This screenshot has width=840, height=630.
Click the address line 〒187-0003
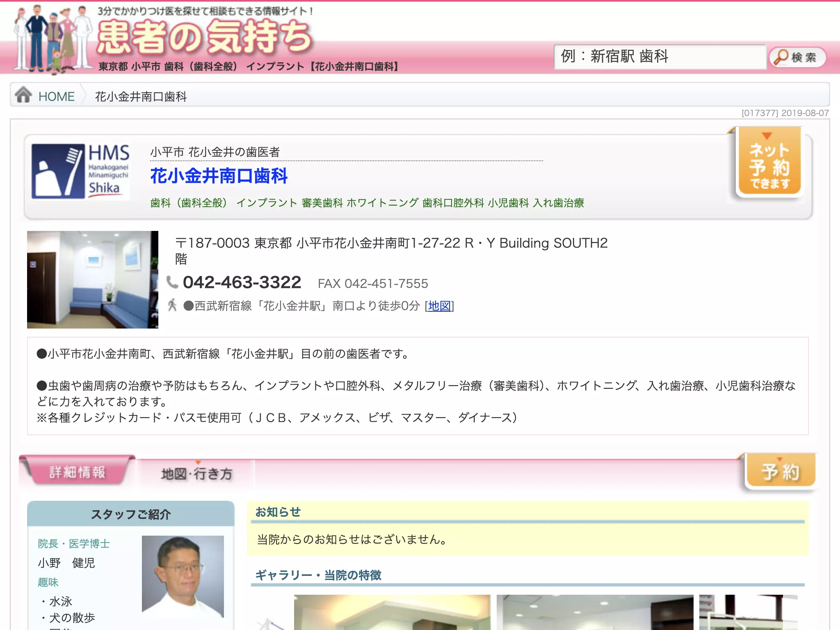point(391,251)
